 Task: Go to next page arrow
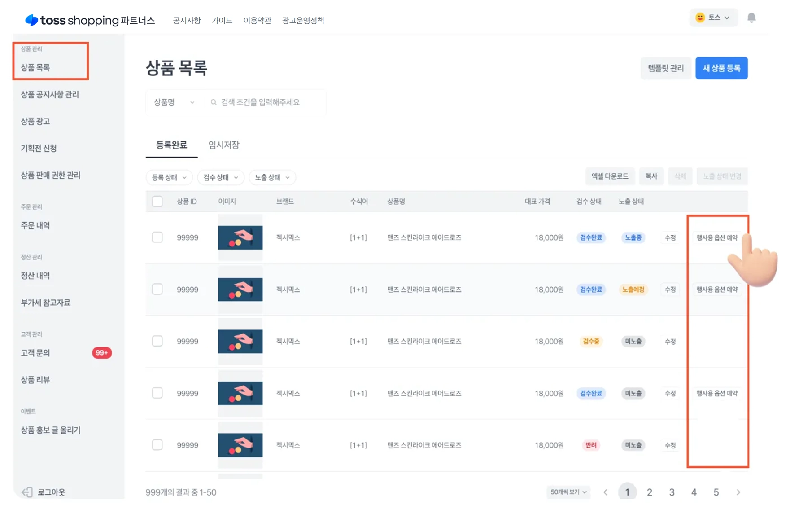click(738, 492)
